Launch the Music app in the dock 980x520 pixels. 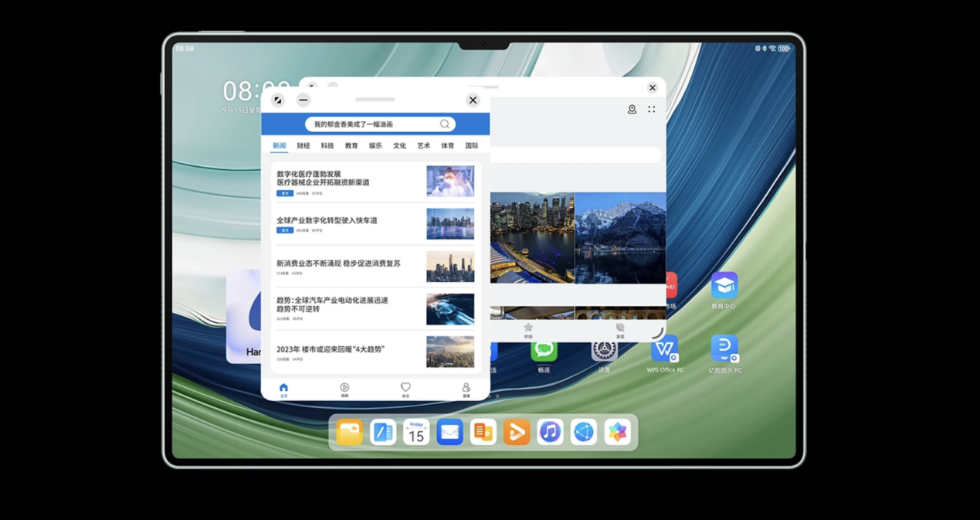(550, 432)
